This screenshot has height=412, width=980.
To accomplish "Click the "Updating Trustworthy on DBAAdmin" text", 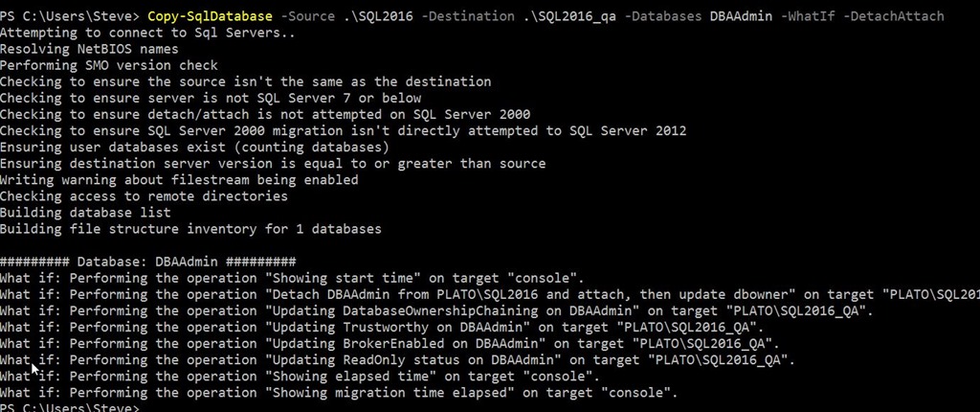I will 396,327.
